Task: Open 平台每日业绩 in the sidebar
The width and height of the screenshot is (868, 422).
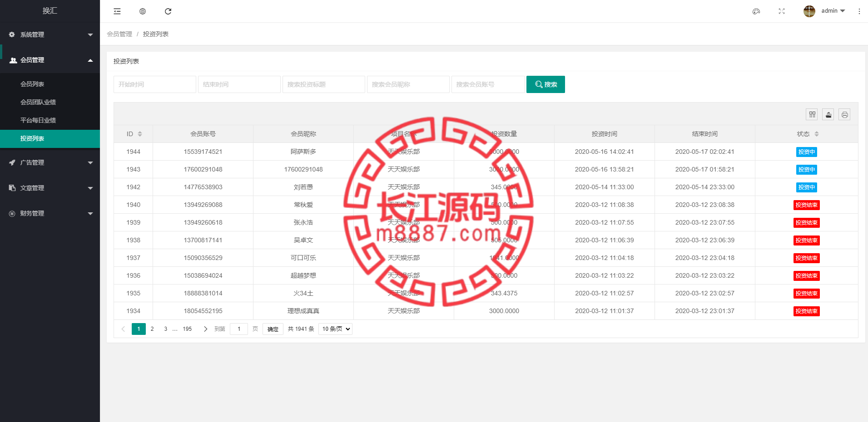Action: (50, 120)
